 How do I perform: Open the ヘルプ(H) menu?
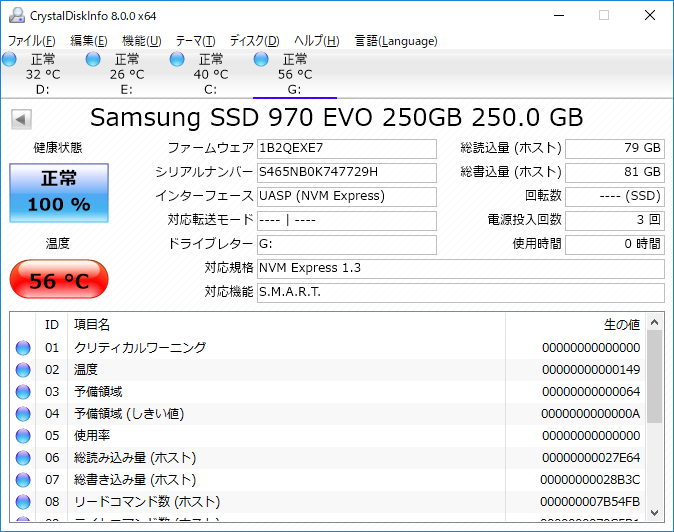tap(317, 41)
